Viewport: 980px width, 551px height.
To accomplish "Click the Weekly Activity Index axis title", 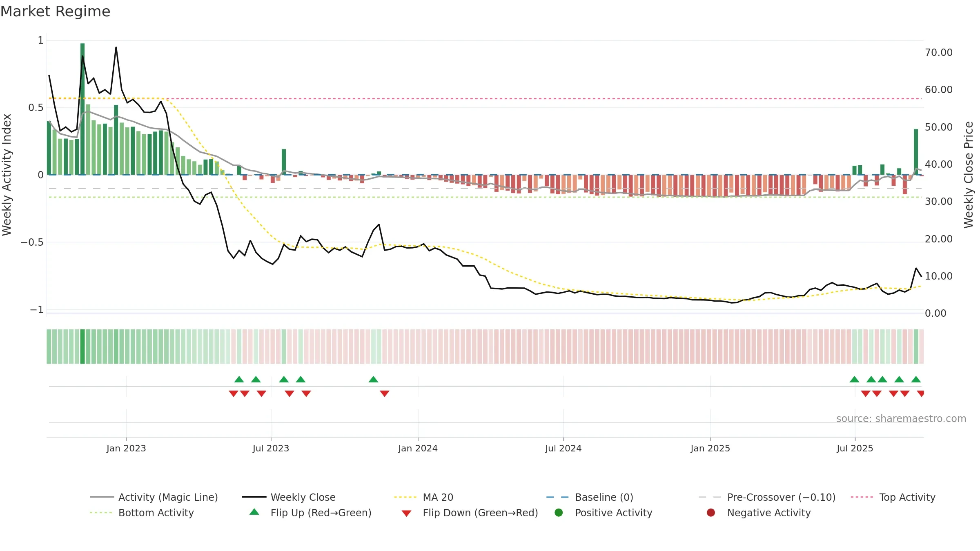I will coord(7,175).
